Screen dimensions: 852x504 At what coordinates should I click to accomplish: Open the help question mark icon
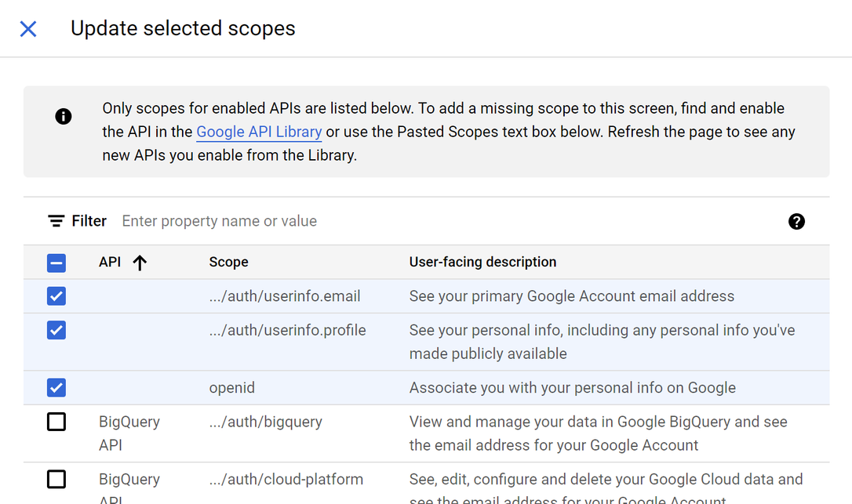[x=797, y=222]
